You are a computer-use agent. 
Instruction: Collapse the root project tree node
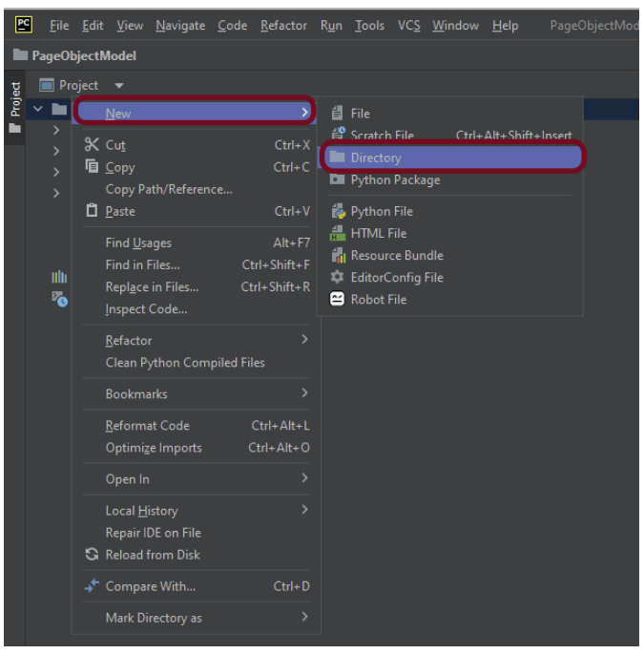pyautogui.click(x=38, y=109)
